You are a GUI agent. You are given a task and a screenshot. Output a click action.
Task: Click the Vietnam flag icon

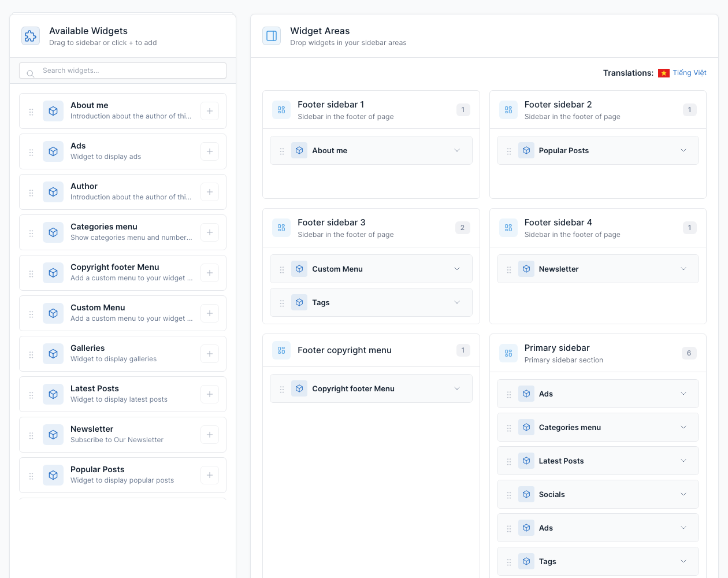tap(664, 73)
